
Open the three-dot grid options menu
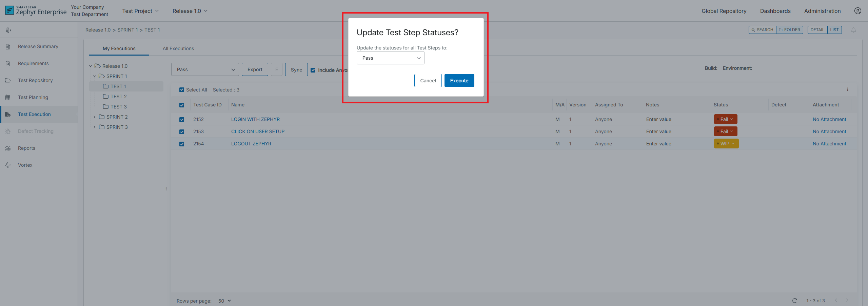click(x=848, y=89)
